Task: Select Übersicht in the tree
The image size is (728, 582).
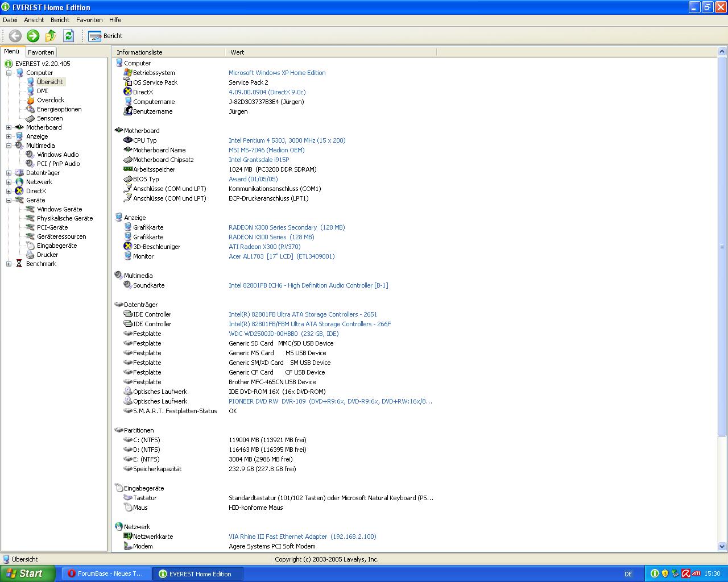Action: pos(50,82)
